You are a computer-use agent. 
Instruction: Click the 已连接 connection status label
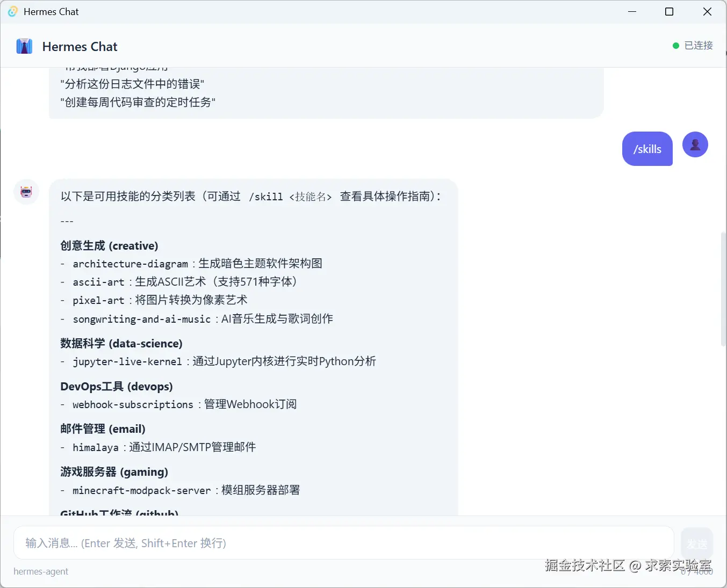[x=699, y=46]
